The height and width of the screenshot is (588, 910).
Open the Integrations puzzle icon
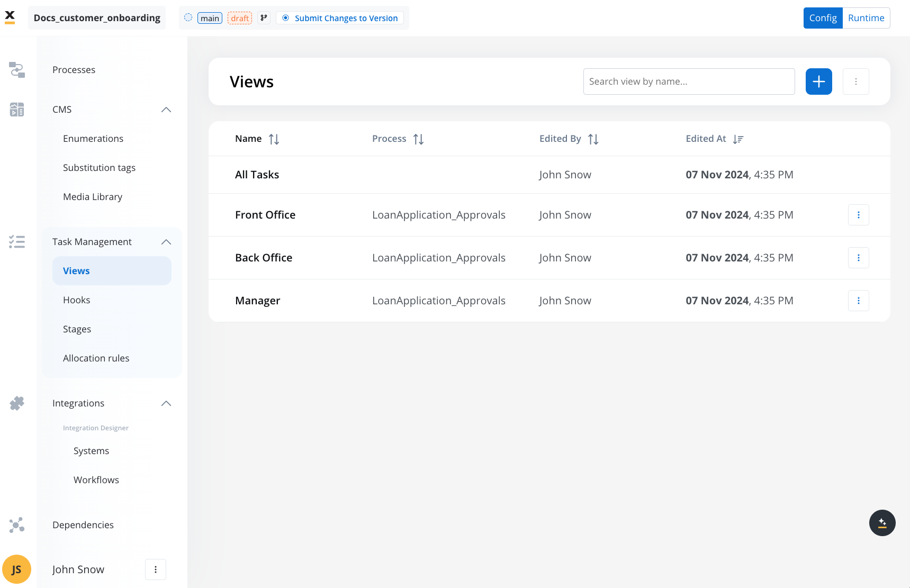pos(17,403)
